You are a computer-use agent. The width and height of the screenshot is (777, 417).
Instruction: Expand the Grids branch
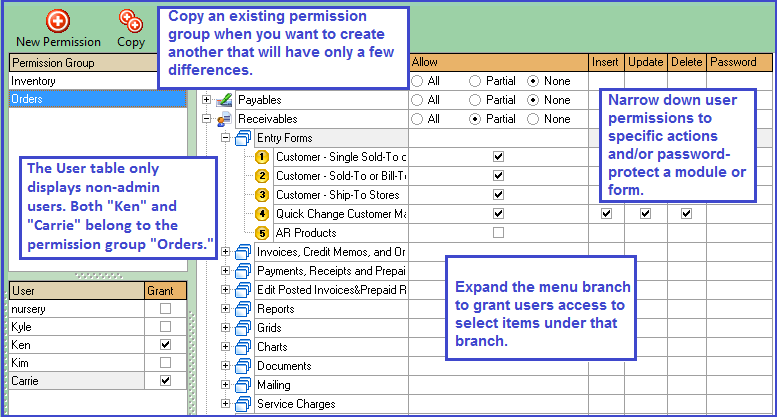225,327
